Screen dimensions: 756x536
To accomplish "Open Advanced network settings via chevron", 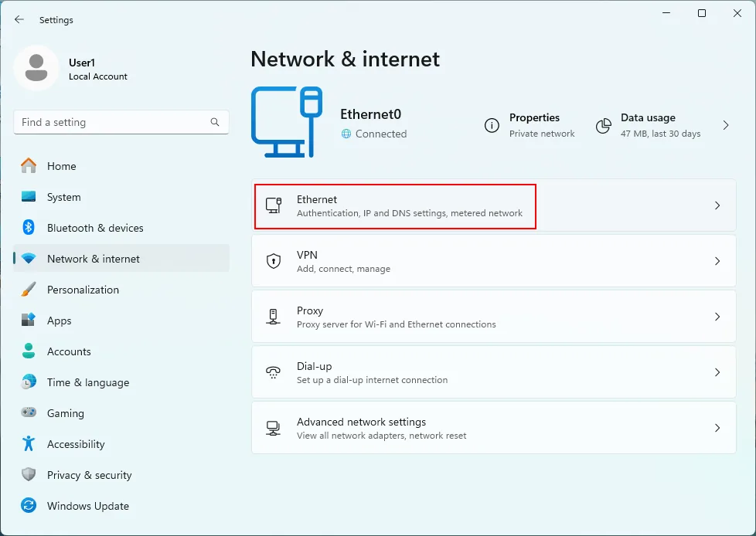I will point(717,428).
